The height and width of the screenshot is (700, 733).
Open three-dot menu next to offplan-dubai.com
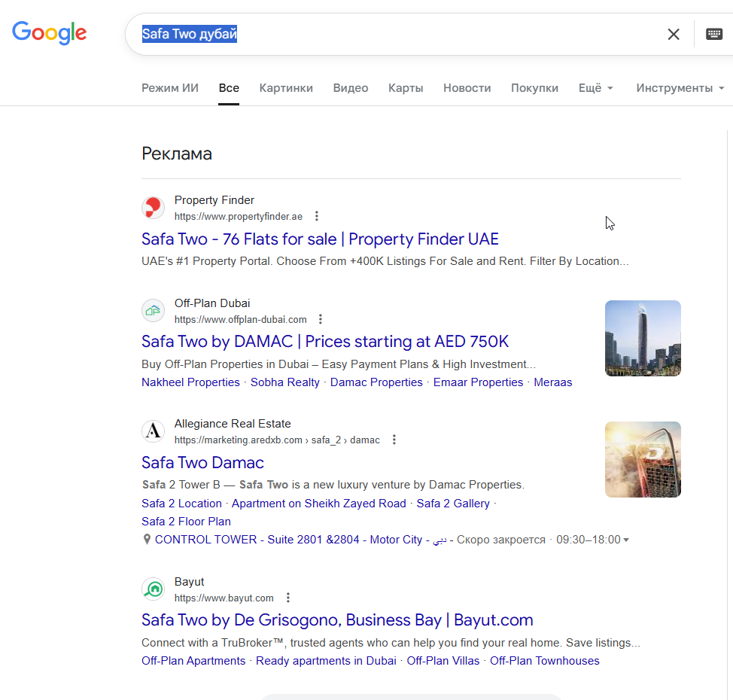click(x=321, y=319)
